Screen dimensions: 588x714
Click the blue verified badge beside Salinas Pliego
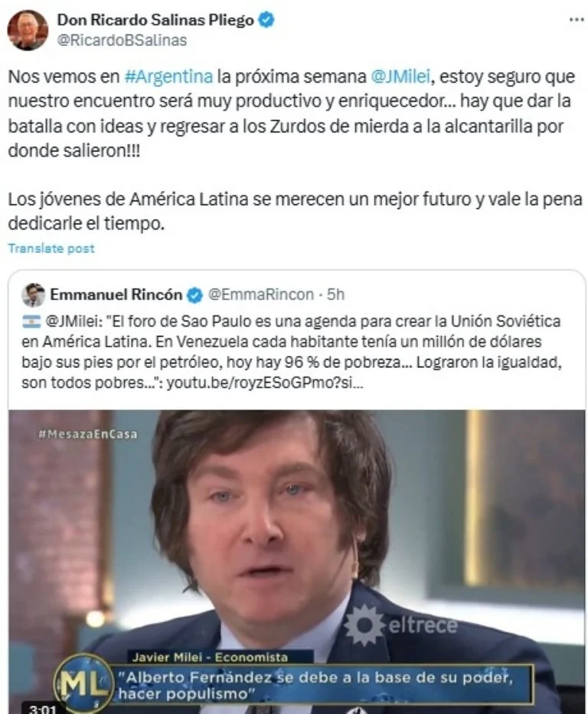(266, 20)
